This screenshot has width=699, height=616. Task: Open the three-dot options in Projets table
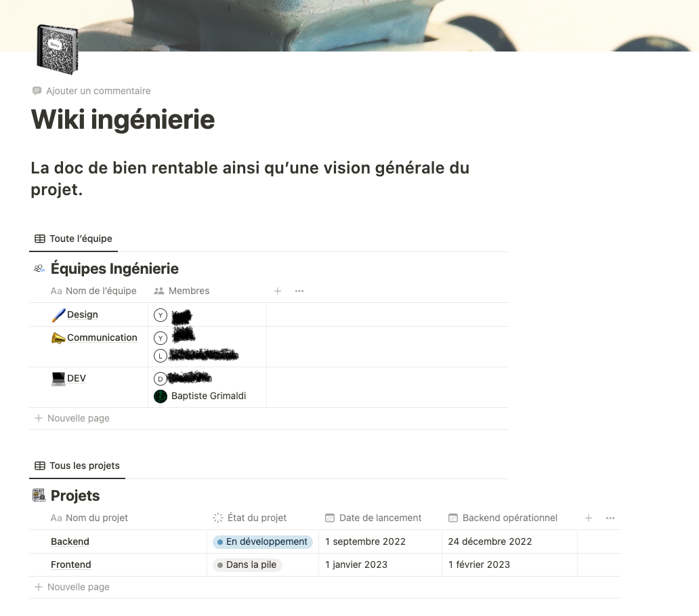point(610,518)
